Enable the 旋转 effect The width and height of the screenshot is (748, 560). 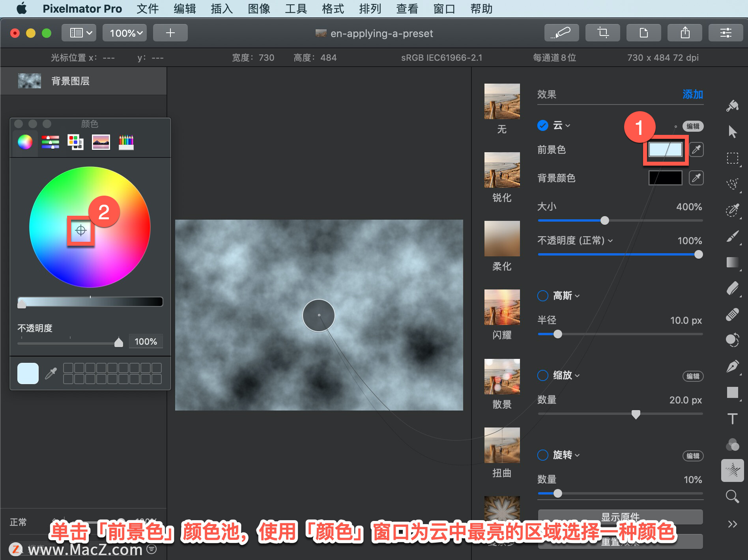coord(543,455)
